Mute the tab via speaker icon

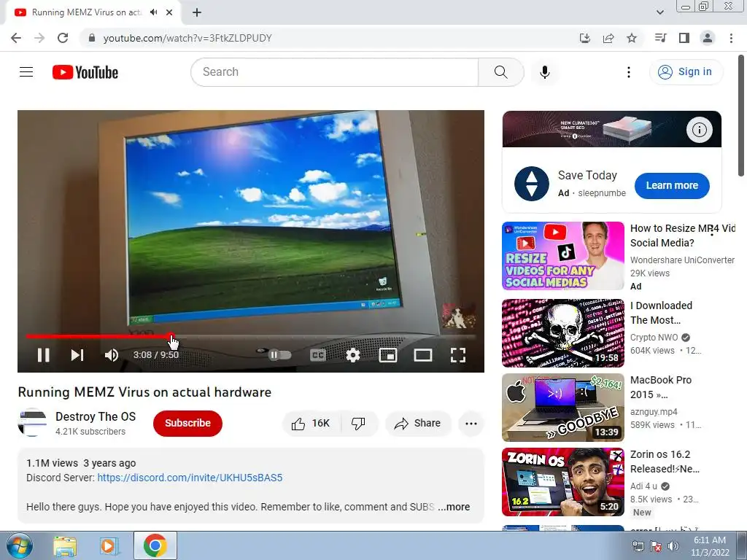tap(153, 12)
